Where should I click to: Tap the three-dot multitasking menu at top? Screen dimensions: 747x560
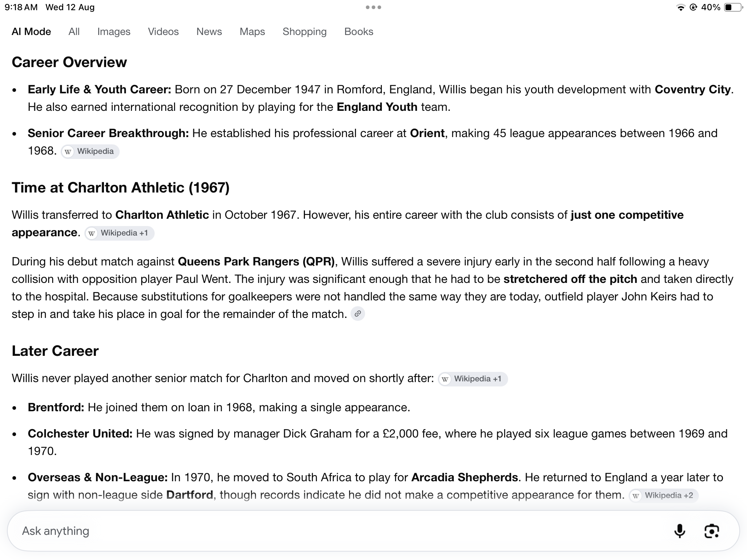pyautogui.click(x=373, y=7)
